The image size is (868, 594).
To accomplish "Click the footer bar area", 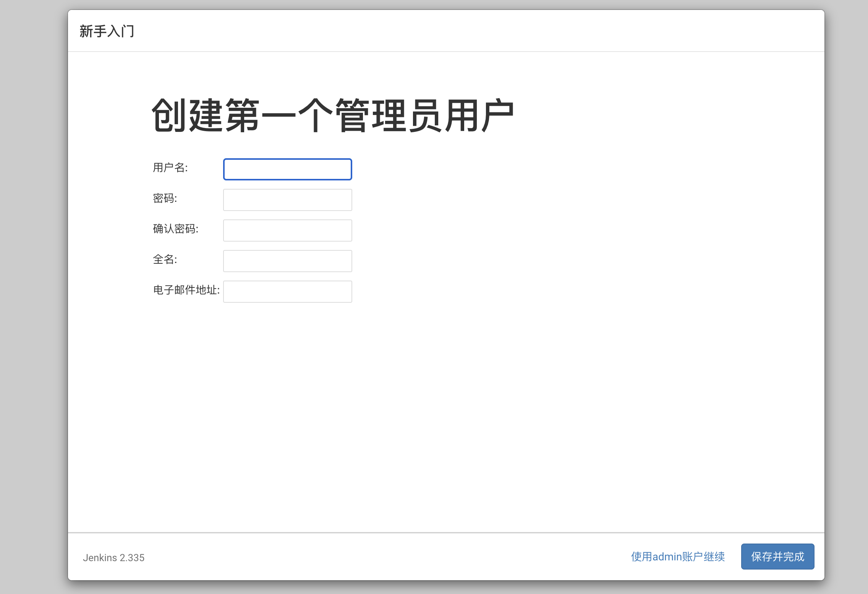I will tap(420, 557).
